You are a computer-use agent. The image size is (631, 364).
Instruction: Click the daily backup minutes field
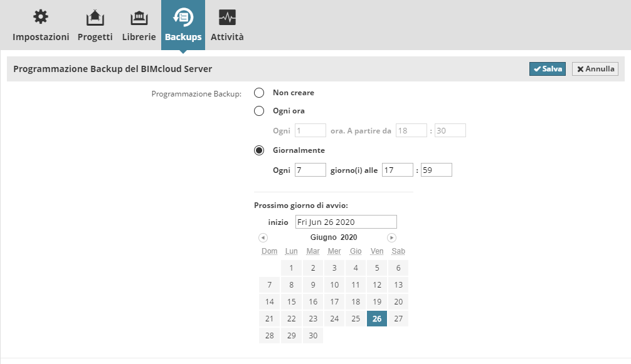coord(437,170)
